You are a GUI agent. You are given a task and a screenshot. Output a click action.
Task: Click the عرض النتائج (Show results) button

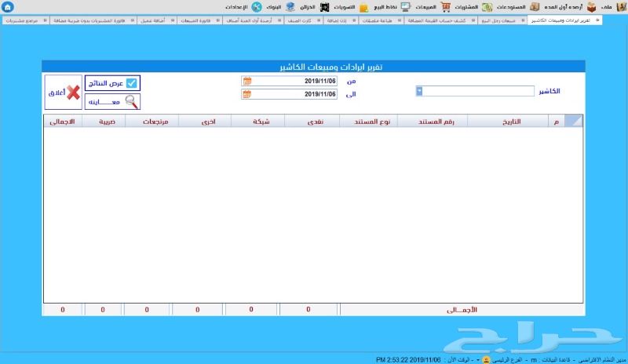point(112,83)
